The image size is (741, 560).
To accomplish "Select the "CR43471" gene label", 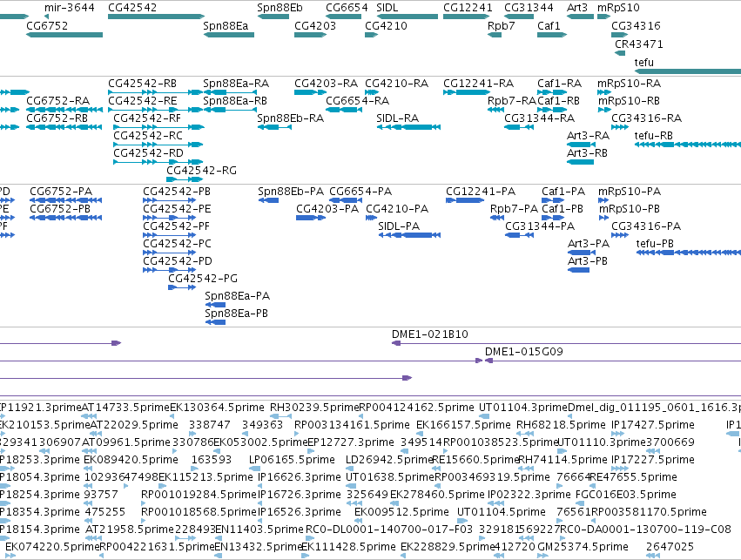I will click(x=639, y=44).
